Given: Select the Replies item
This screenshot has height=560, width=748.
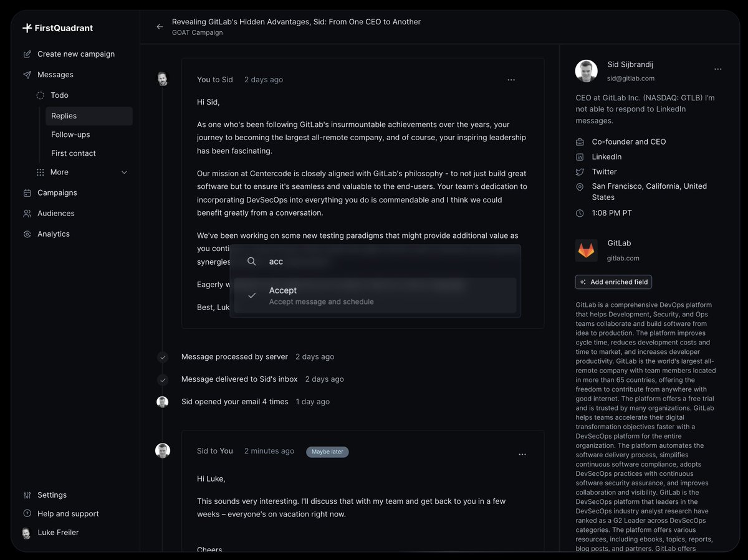Looking at the screenshot, I should 89,116.
